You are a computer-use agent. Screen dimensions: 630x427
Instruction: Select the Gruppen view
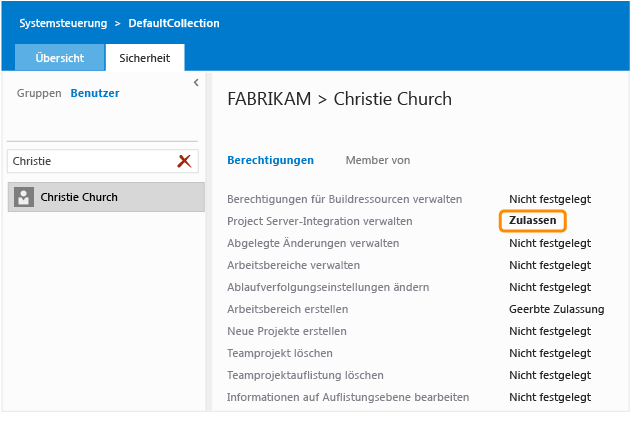pos(39,93)
